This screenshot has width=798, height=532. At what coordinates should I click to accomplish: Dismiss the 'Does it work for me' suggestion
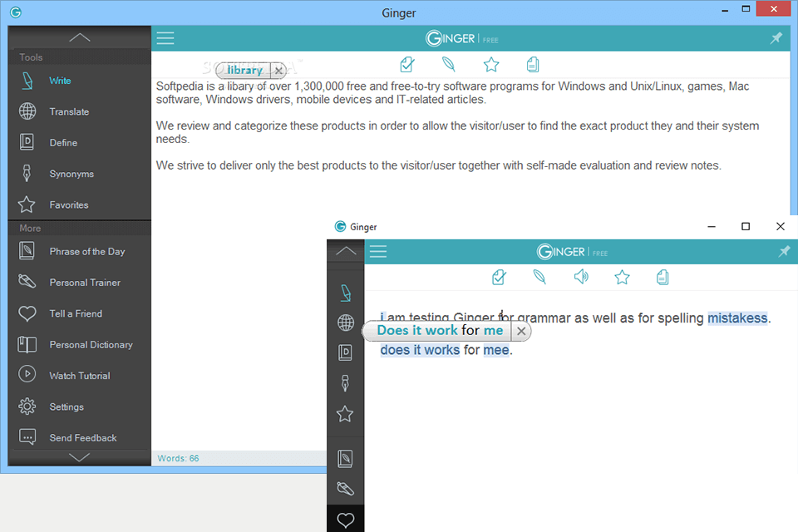coord(521,331)
